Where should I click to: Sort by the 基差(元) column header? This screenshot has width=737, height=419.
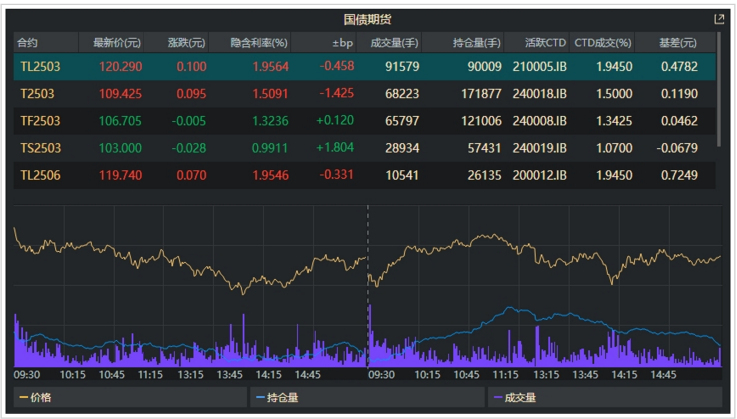pos(679,43)
